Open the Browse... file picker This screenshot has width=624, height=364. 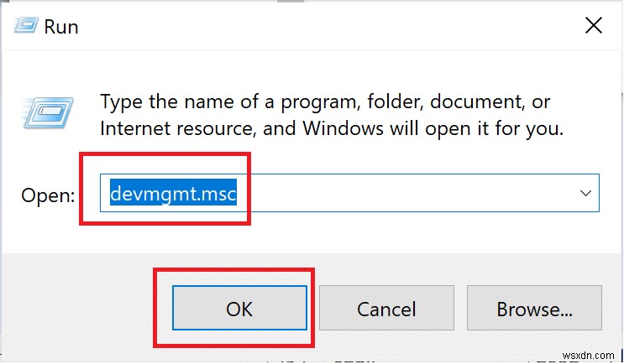click(x=534, y=309)
